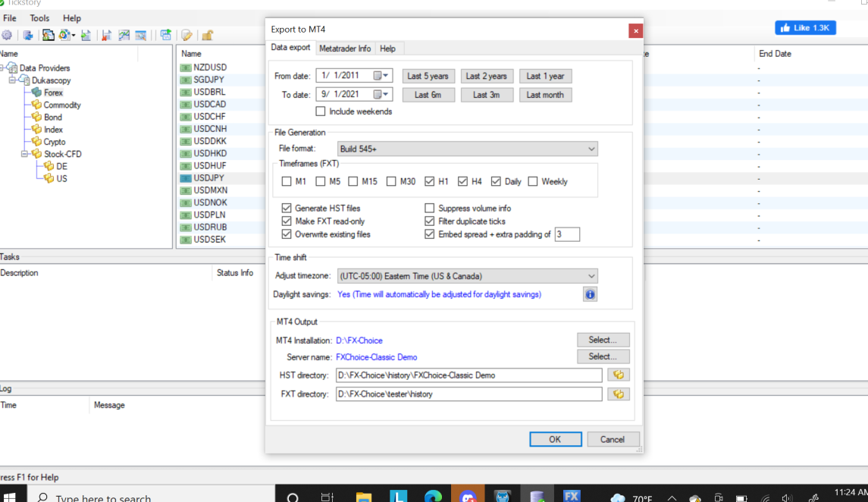Open the settings gear in Tickstory toolbar
Viewport: 868px width, 502px height.
coord(7,35)
